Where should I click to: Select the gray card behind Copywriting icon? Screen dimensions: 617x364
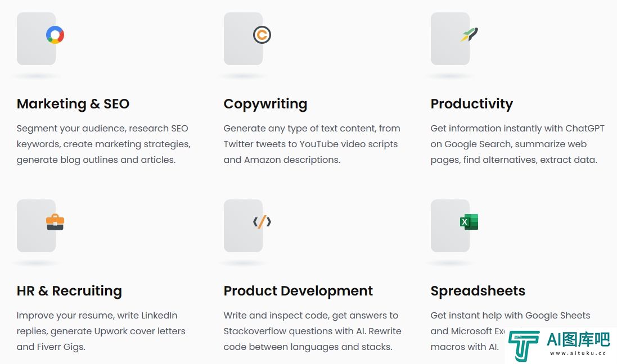(243, 39)
